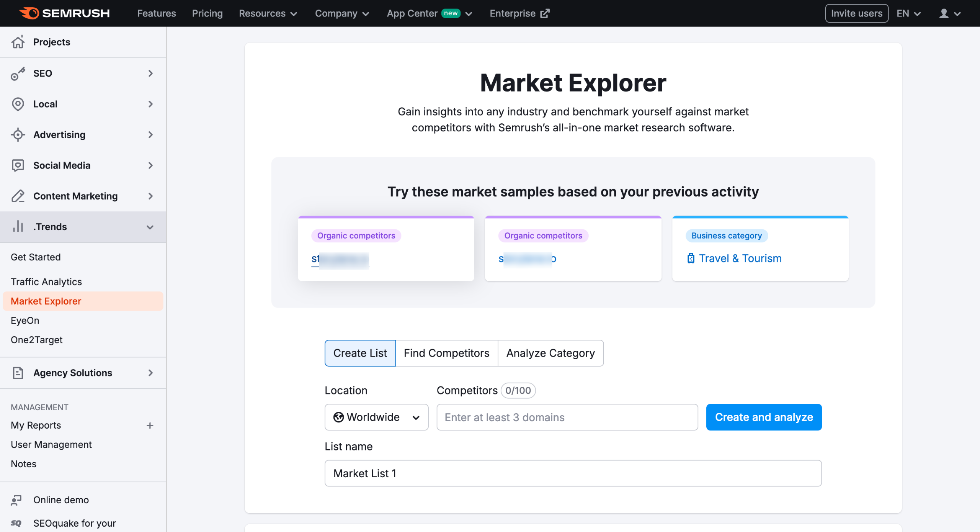Switch to the Find Competitors tab

446,353
